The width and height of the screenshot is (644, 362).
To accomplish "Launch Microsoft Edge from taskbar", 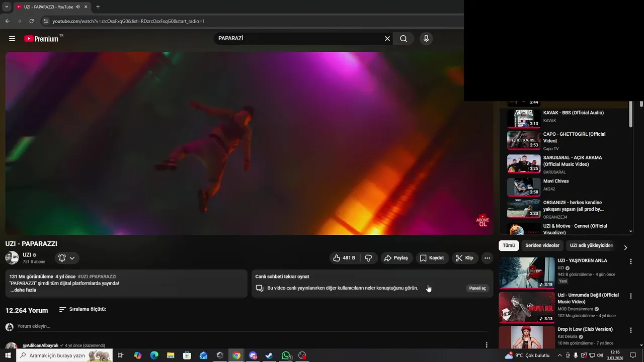I will point(154,355).
